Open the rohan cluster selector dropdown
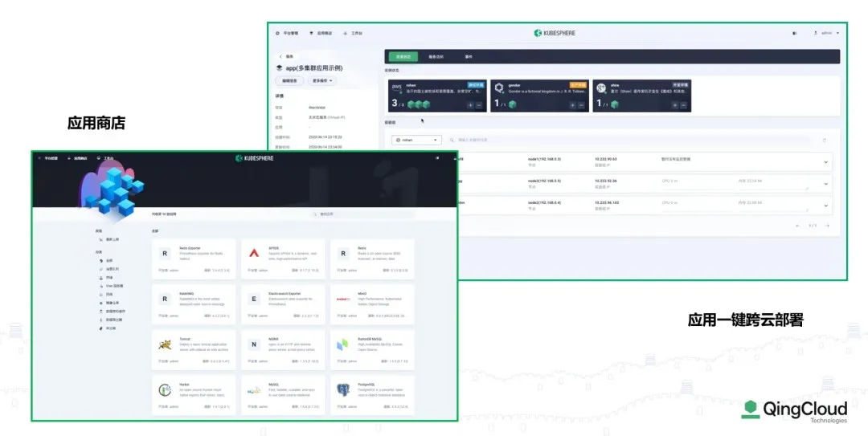The width and height of the screenshot is (868, 436). point(416,140)
